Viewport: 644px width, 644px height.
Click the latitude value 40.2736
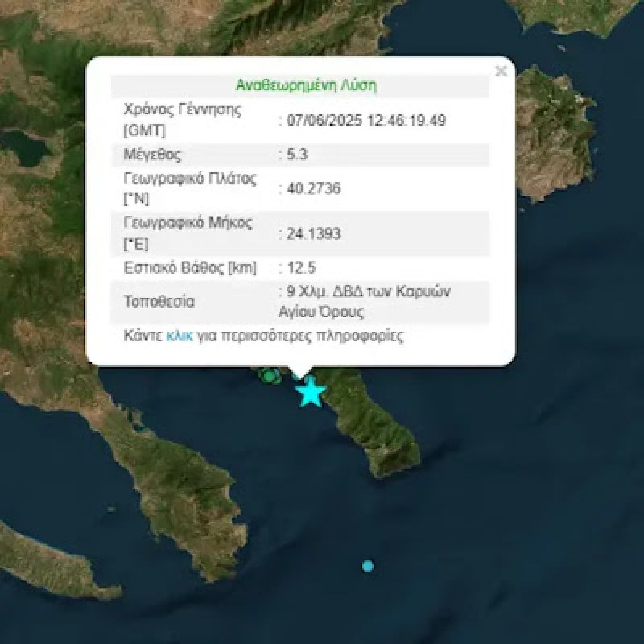pos(314,188)
